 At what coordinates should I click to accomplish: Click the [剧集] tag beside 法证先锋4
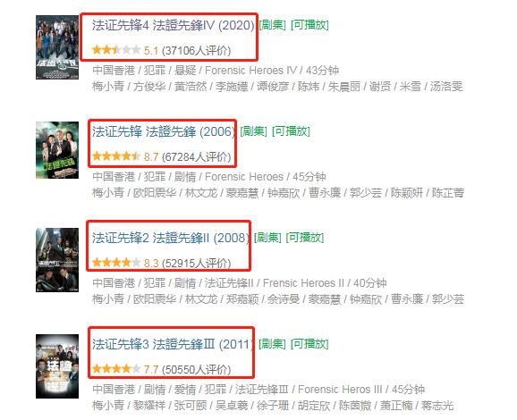pyautogui.click(x=272, y=25)
